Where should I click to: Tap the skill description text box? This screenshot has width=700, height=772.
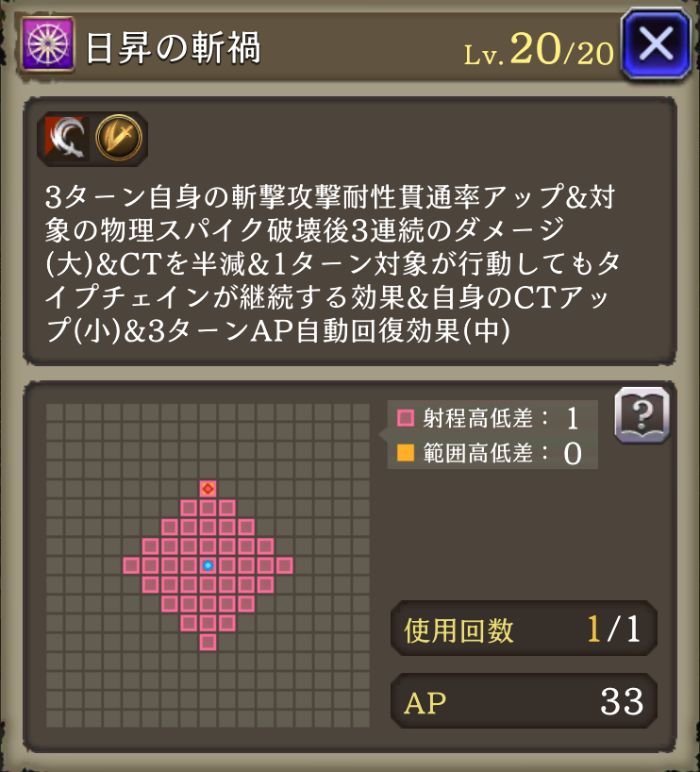pyautogui.click(x=349, y=231)
